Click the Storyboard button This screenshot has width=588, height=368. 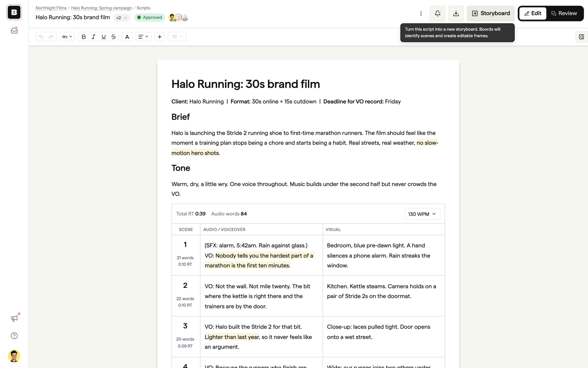coord(490,13)
